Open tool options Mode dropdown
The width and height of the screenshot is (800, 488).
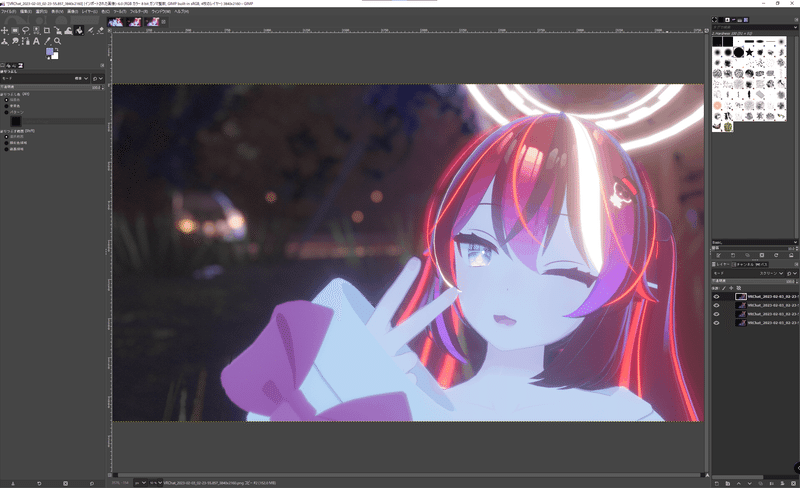[x=45, y=79]
